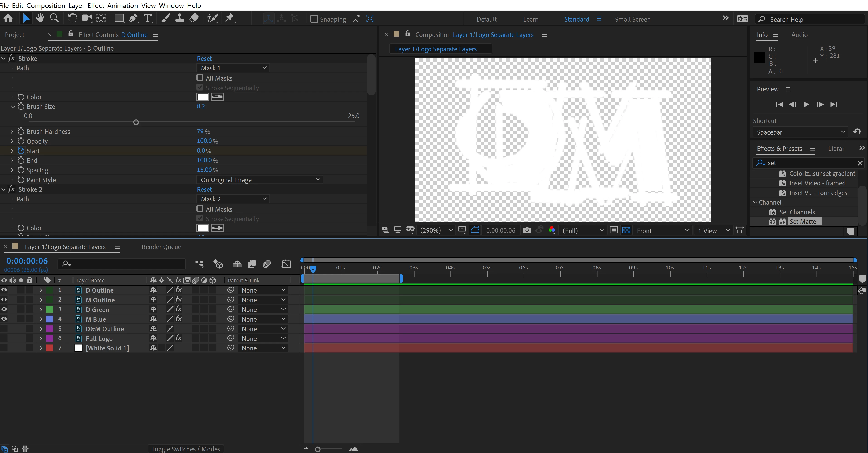868x453 pixels.
Task: Select the Pen tool in toolbar
Action: [133, 18]
